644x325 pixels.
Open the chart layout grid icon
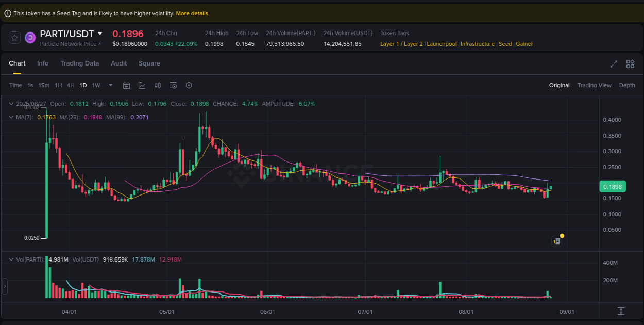[630, 64]
